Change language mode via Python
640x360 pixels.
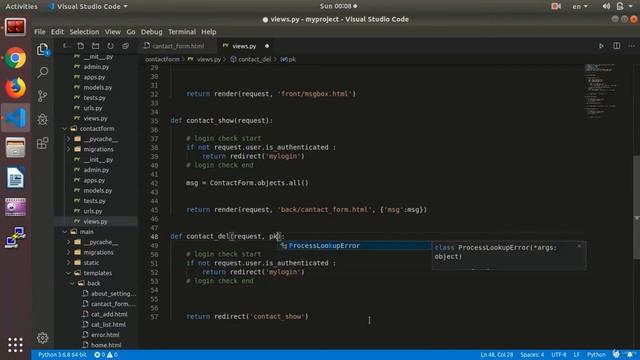(596, 355)
